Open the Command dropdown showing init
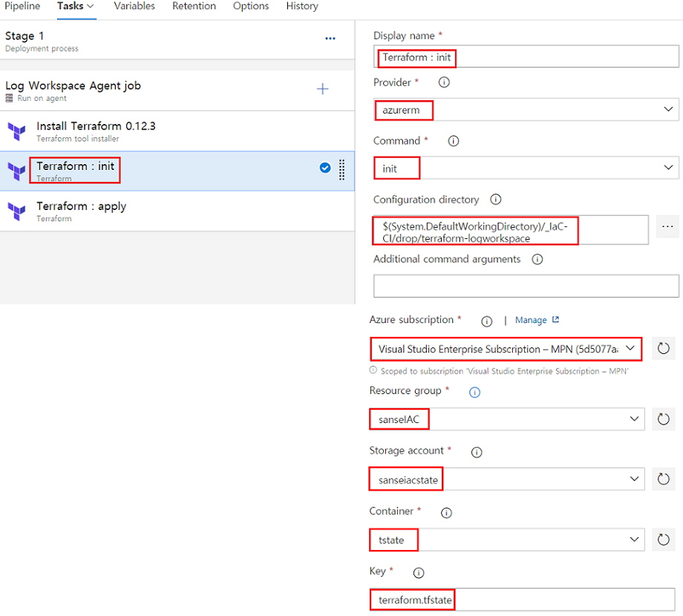 coord(526,168)
